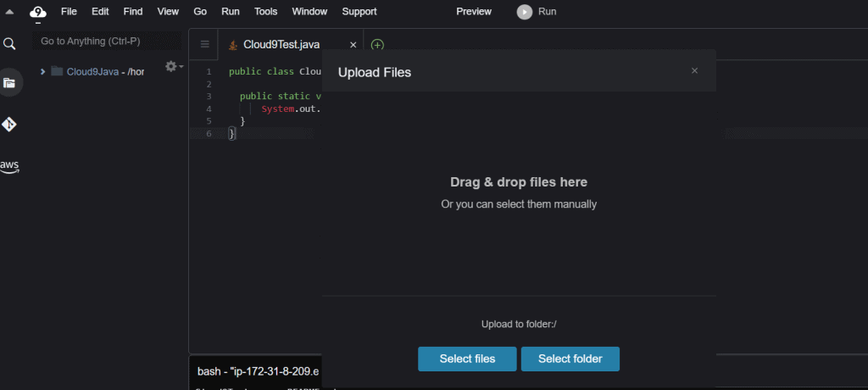Collapse the menu bar with top-left arrow

9,12
